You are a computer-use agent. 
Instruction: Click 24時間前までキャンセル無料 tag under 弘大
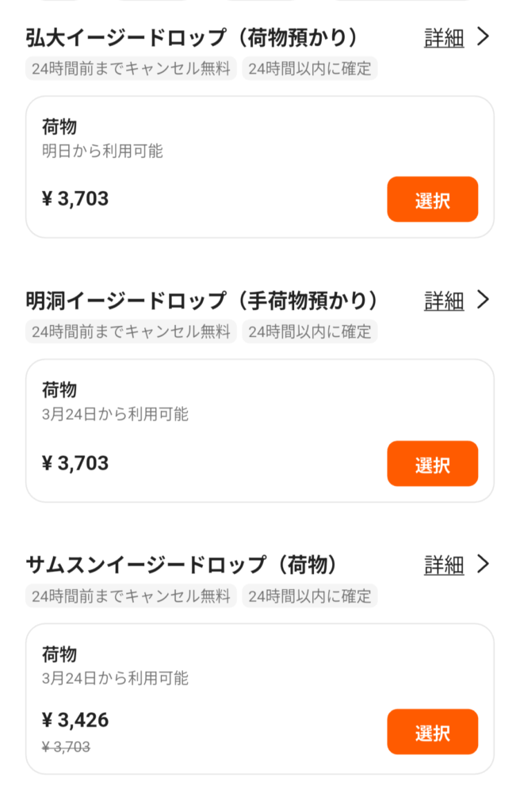[132, 68]
